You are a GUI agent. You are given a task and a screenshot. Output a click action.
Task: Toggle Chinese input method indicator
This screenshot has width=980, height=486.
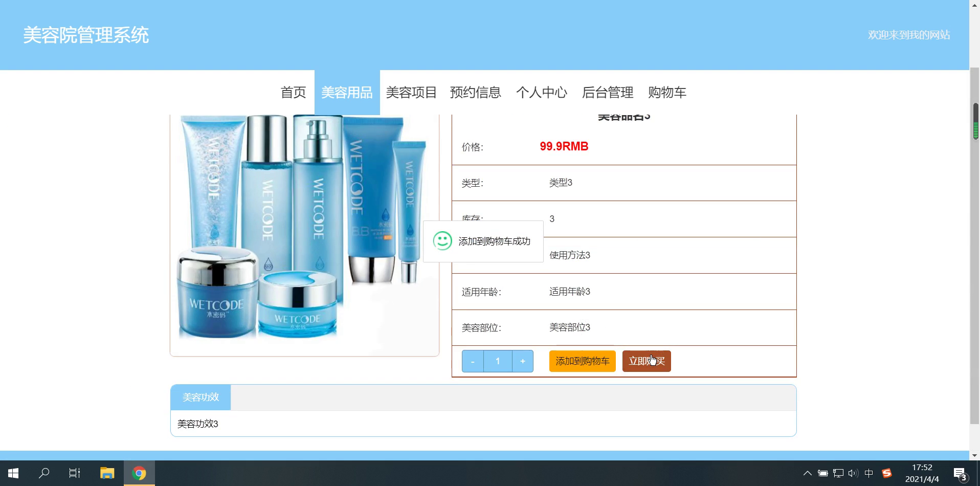click(868, 473)
